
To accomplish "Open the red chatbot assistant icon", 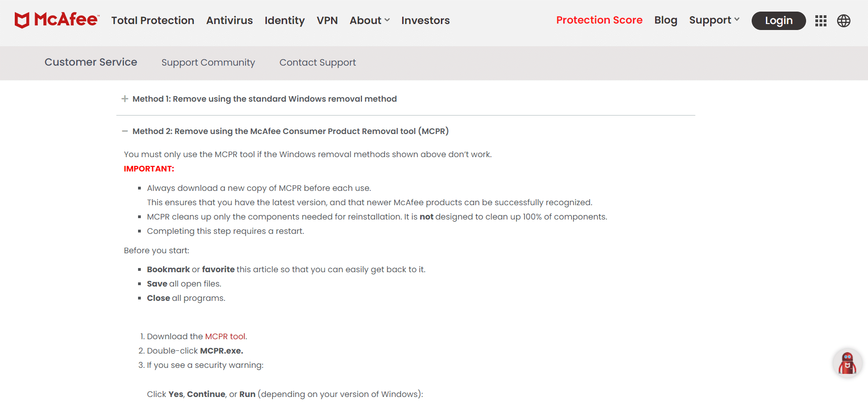I will (x=847, y=363).
